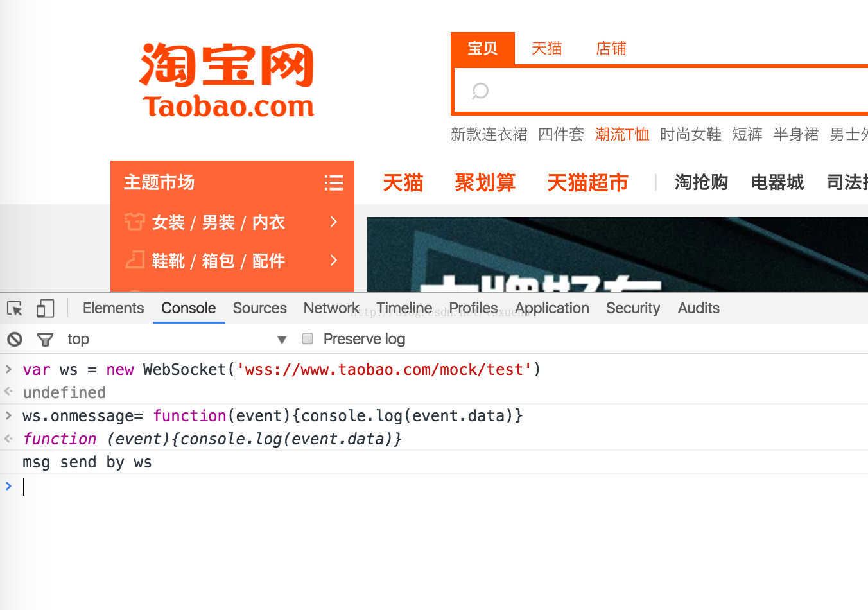
Task: Open the top execution context dropdown
Action: [177, 339]
